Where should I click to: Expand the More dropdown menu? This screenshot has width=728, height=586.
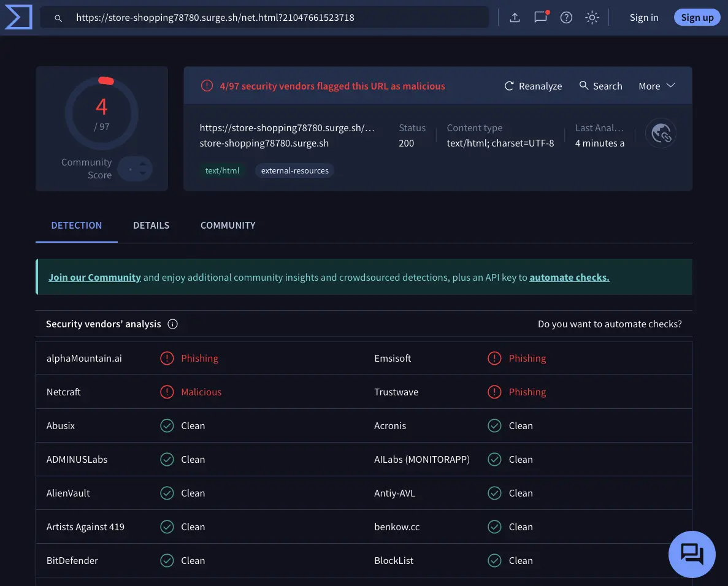(656, 86)
